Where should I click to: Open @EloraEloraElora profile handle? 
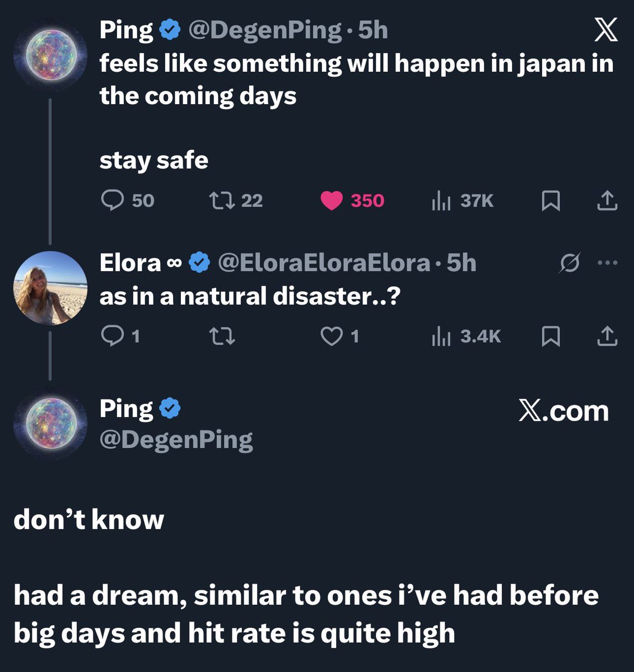(x=323, y=263)
